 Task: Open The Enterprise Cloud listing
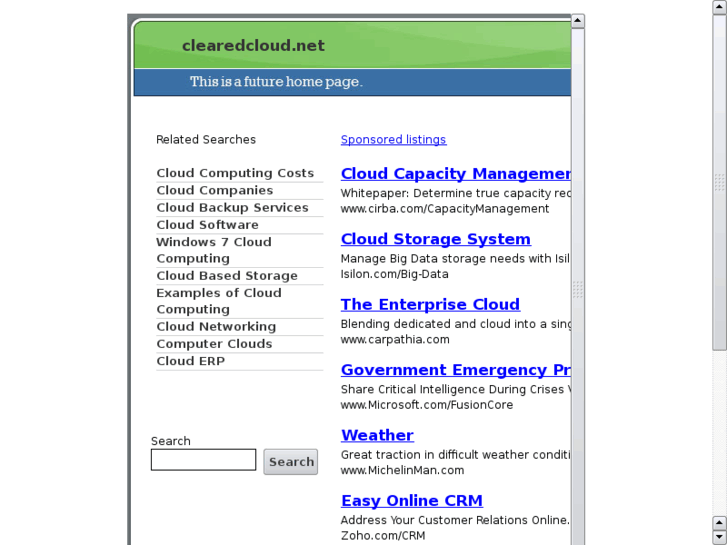click(x=430, y=304)
